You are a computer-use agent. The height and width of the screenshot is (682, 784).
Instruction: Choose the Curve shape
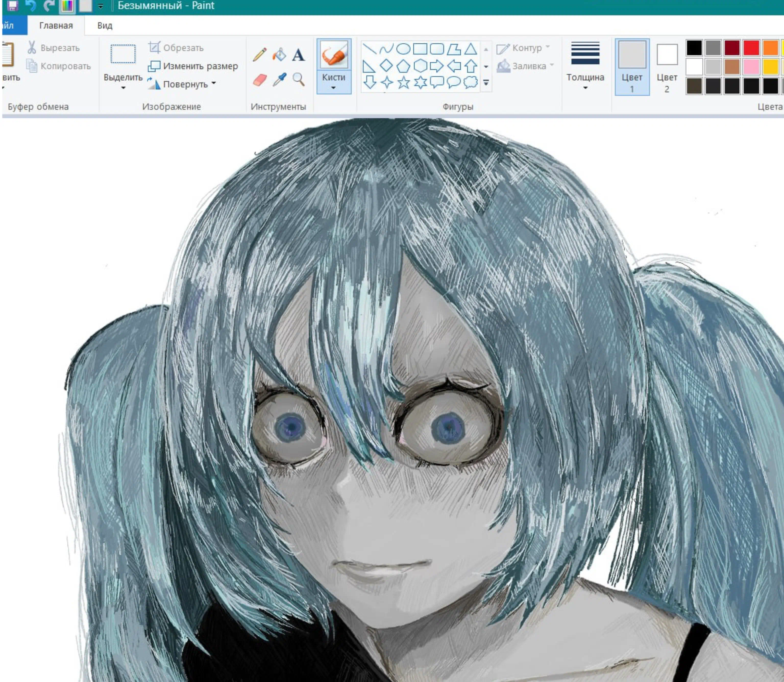[x=386, y=49]
